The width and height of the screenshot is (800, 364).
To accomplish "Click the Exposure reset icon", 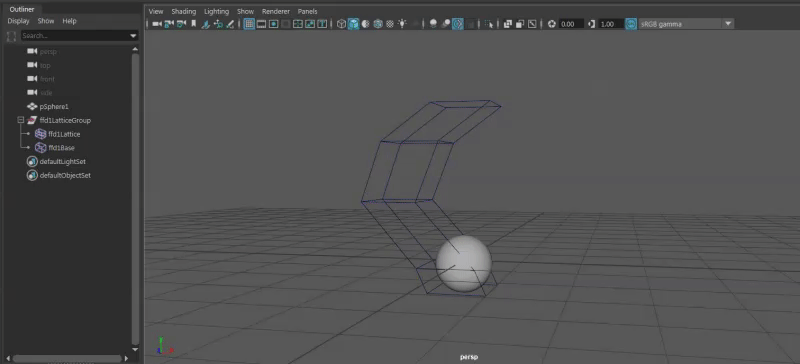I will coord(552,24).
